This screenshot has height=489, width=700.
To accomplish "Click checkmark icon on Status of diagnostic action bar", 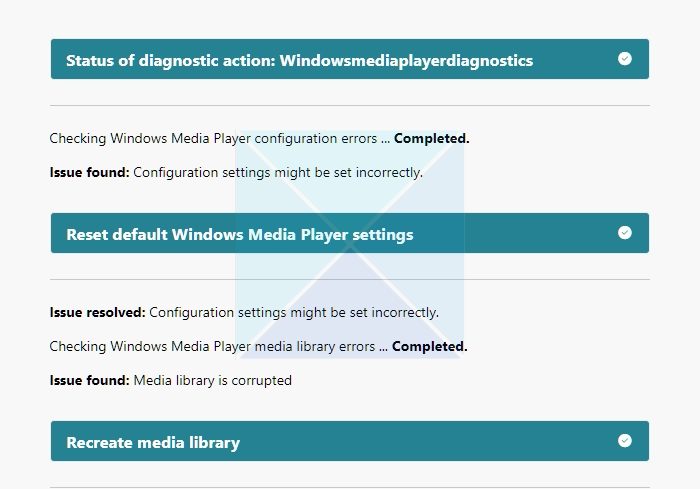I will coord(625,59).
